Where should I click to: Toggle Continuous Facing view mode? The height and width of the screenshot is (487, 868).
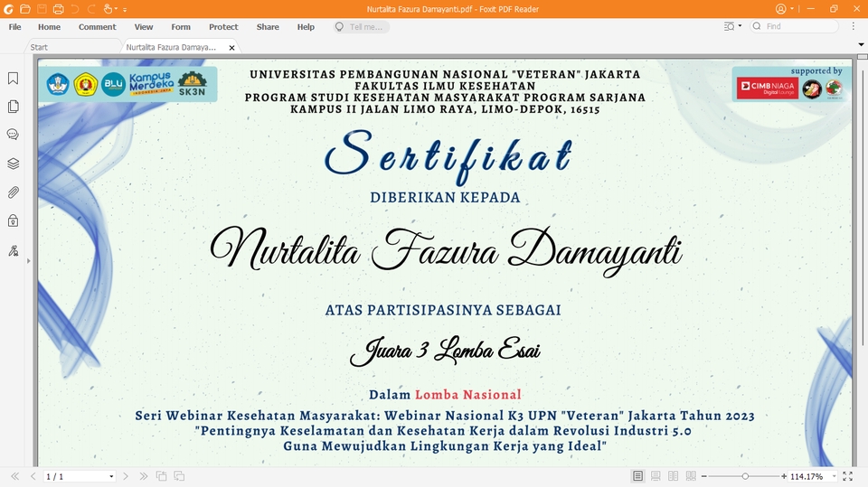click(x=691, y=476)
